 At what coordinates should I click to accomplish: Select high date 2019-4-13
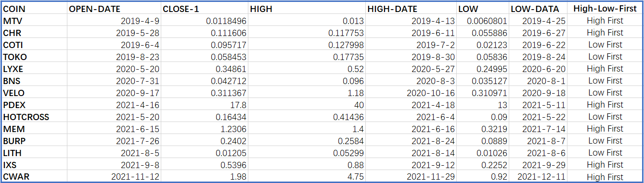433,21
